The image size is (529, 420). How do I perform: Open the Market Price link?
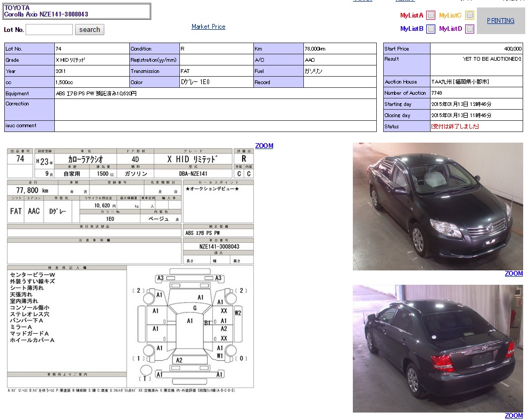(x=208, y=27)
